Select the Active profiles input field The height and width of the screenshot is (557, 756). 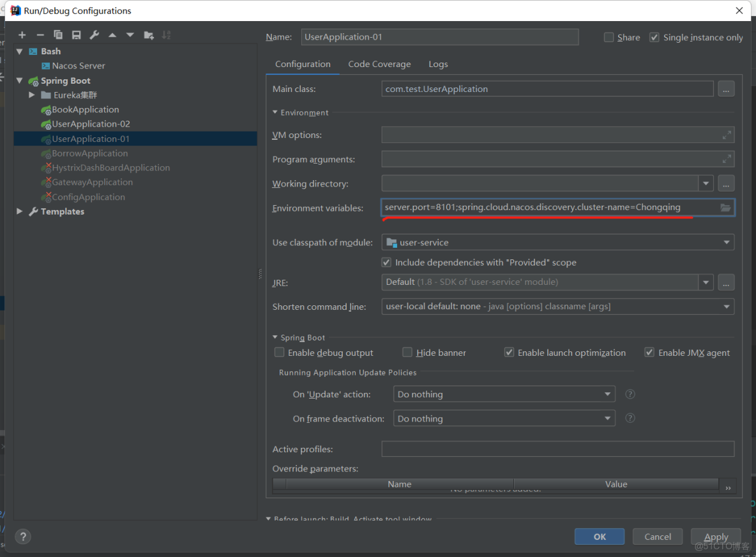[557, 448]
